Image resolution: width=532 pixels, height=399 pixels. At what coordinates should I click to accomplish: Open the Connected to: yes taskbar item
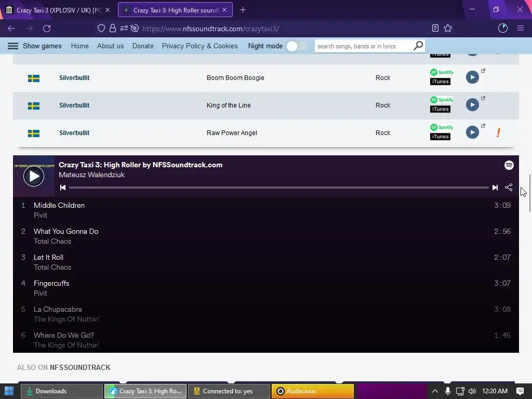coord(229,391)
